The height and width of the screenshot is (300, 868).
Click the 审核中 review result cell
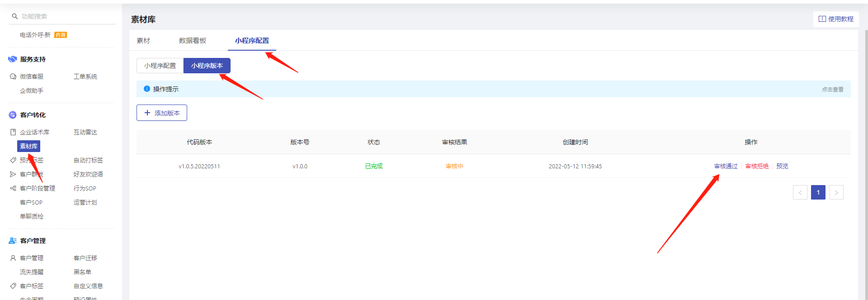coord(454,166)
